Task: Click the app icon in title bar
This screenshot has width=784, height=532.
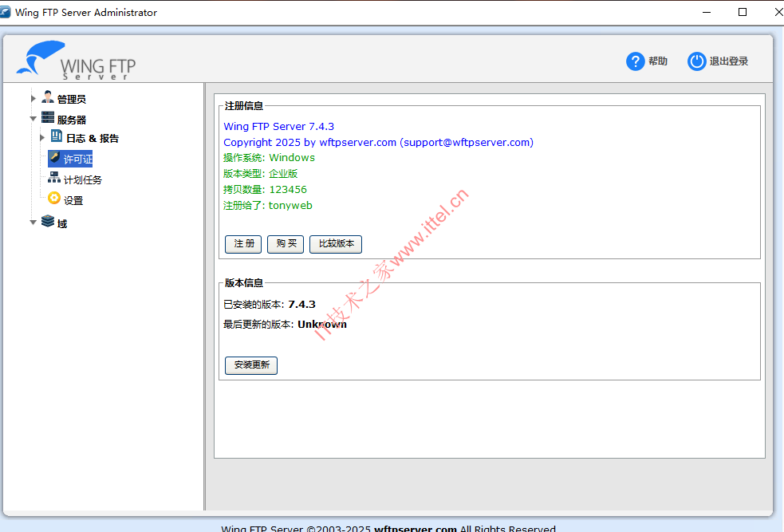Action: [5, 12]
